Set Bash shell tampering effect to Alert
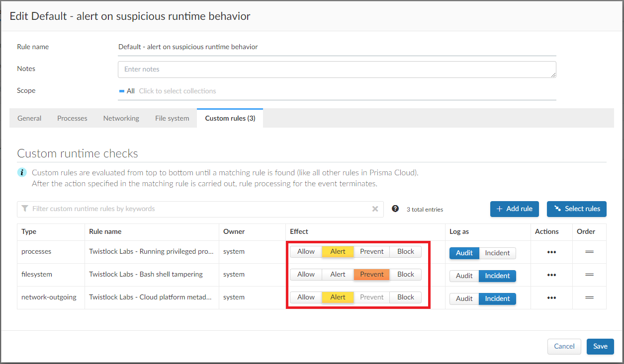Screen dimensions: 624x364 [x=338, y=275]
